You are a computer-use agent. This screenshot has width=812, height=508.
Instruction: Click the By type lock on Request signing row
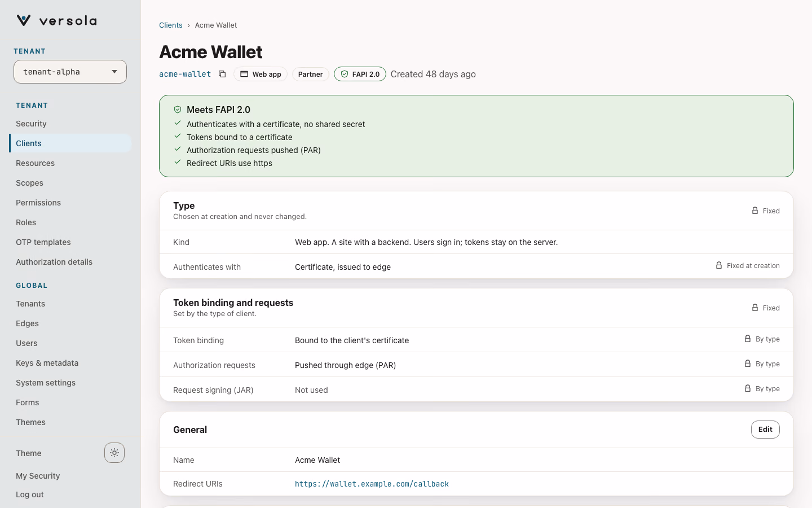(x=748, y=388)
